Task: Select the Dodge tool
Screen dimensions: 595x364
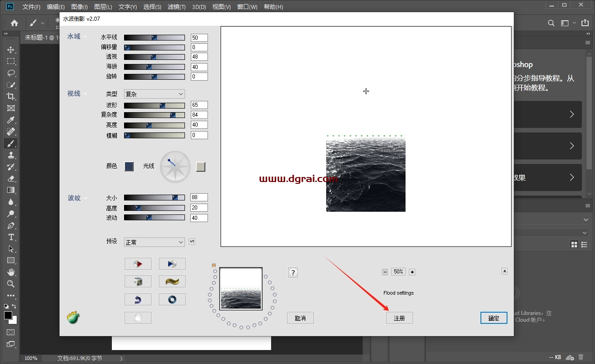Action: (11, 214)
